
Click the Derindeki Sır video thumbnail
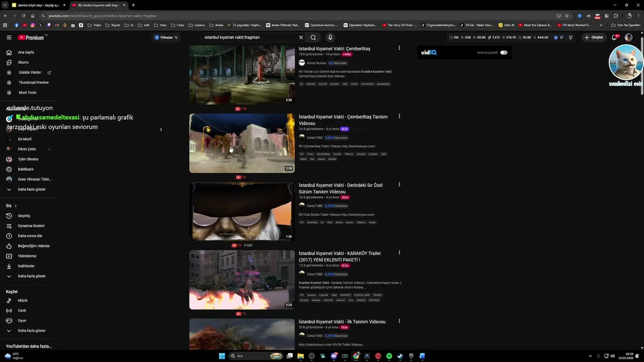coord(242,211)
